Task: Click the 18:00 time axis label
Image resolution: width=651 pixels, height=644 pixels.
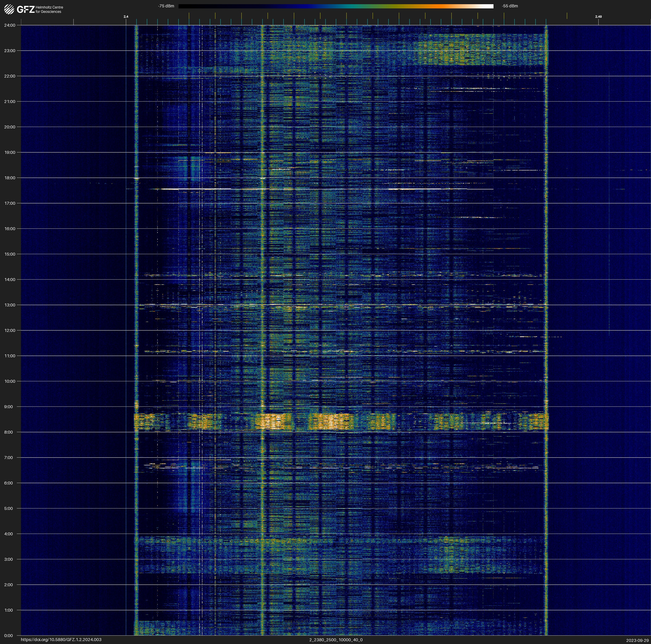Action: tap(10, 178)
